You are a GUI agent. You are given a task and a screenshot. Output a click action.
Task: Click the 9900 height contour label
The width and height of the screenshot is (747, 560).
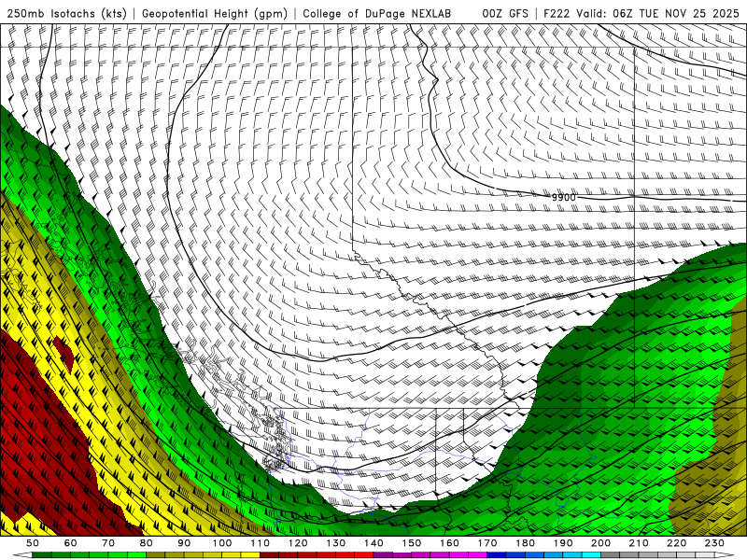tap(564, 197)
